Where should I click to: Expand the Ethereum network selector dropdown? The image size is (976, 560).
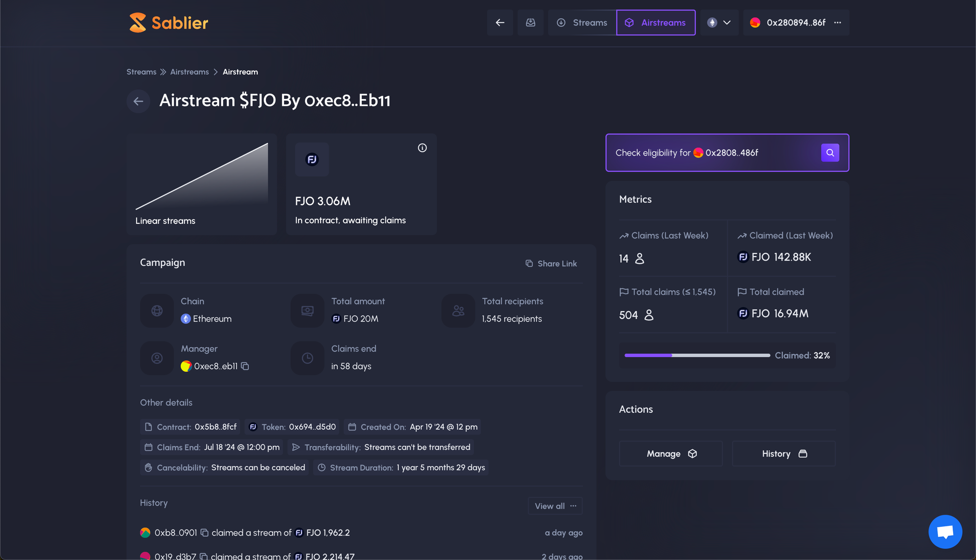(x=719, y=22)
